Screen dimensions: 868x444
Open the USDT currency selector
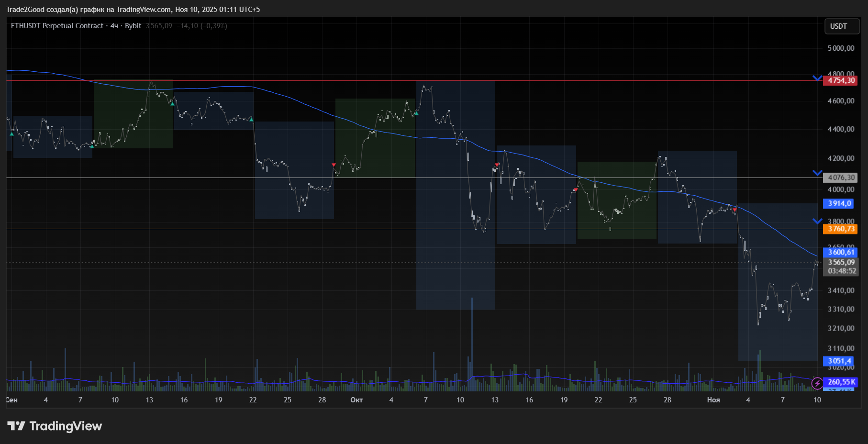click(842, 26)
